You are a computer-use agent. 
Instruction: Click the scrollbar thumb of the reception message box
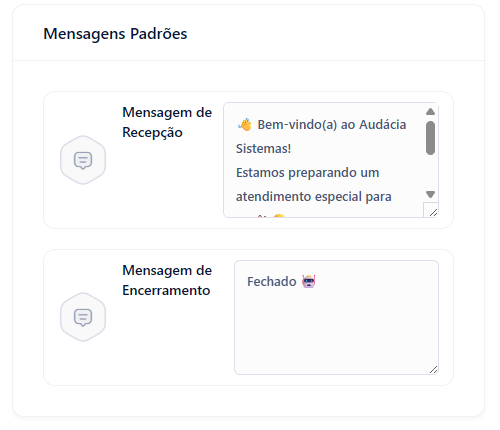click(x=430, y=138)
